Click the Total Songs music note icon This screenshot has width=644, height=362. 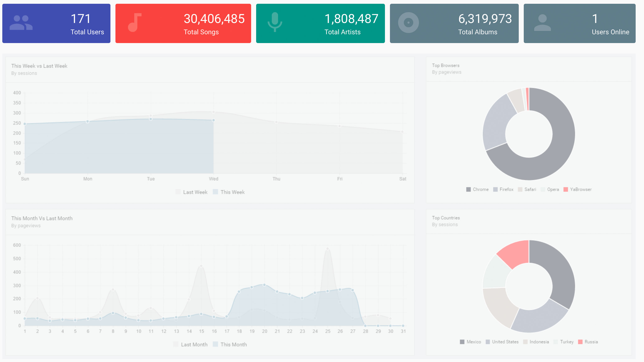134,23
